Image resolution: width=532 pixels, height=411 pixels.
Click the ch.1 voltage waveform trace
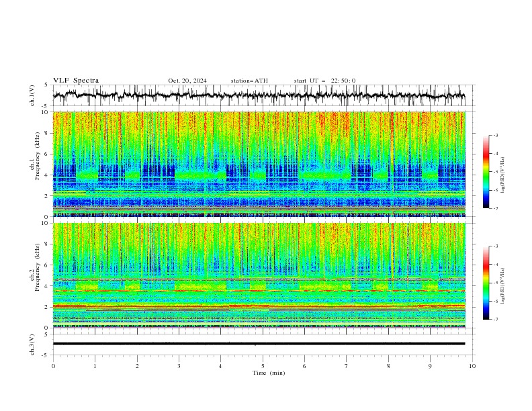tap(259, 95)
